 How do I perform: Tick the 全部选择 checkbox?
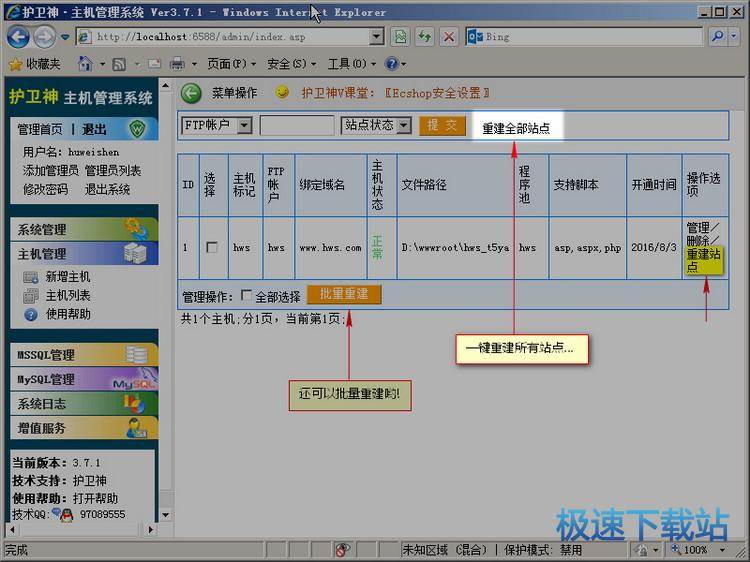coord(246,295)
